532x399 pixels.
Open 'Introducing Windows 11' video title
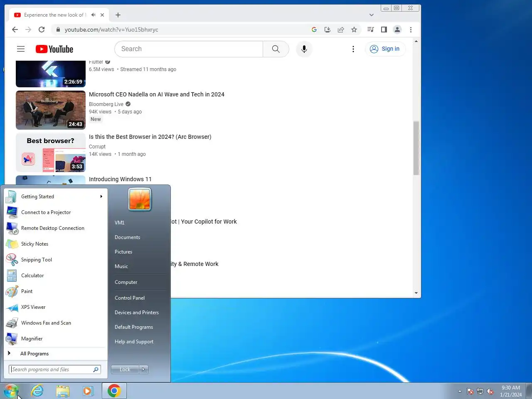(120, 179)
